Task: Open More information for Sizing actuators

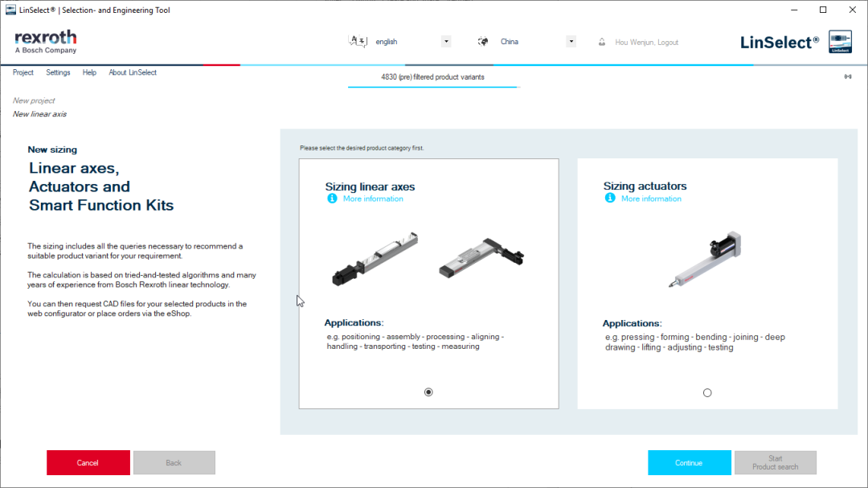Action: click(x=651, y=199)
